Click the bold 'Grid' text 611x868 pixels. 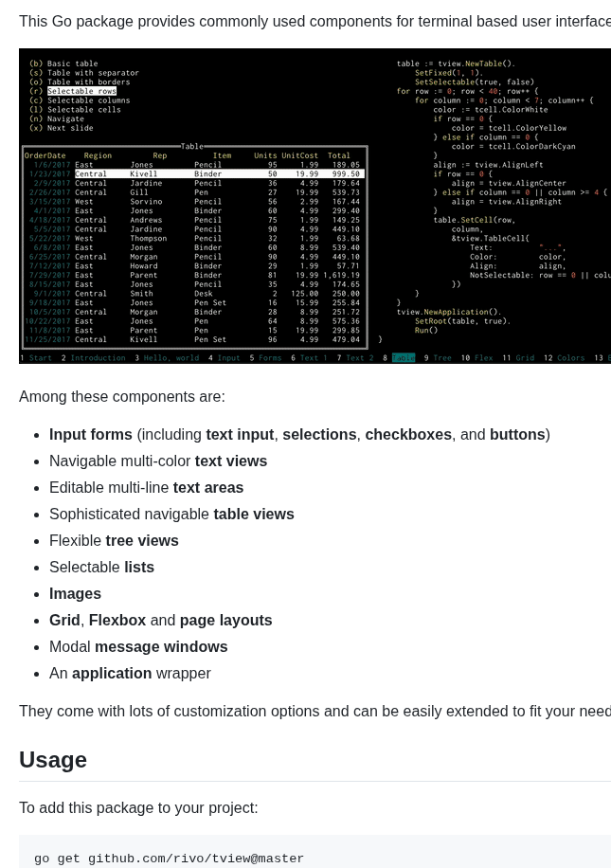click(x=64, y=621)
